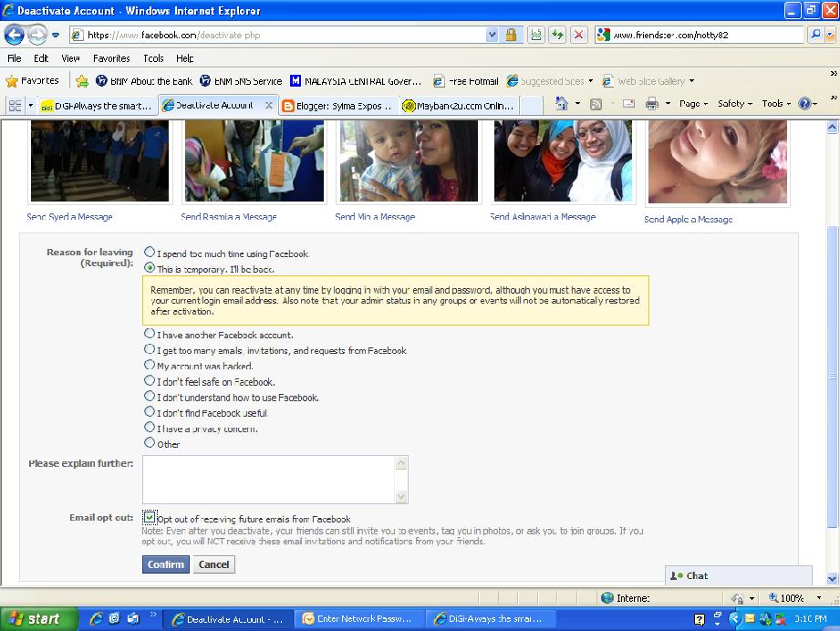Click the search magnifier icon
Screen dimensions: 840x631
(815, 35)
